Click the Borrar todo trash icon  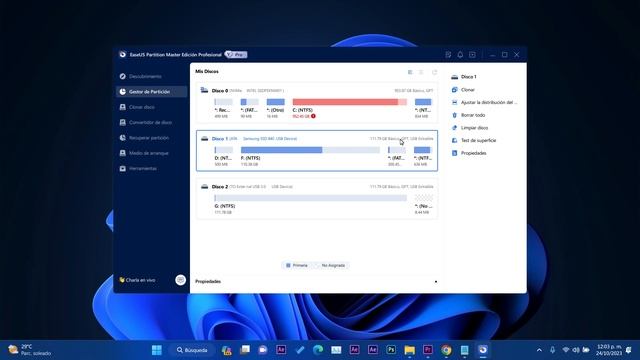click(x=454, y=115)
